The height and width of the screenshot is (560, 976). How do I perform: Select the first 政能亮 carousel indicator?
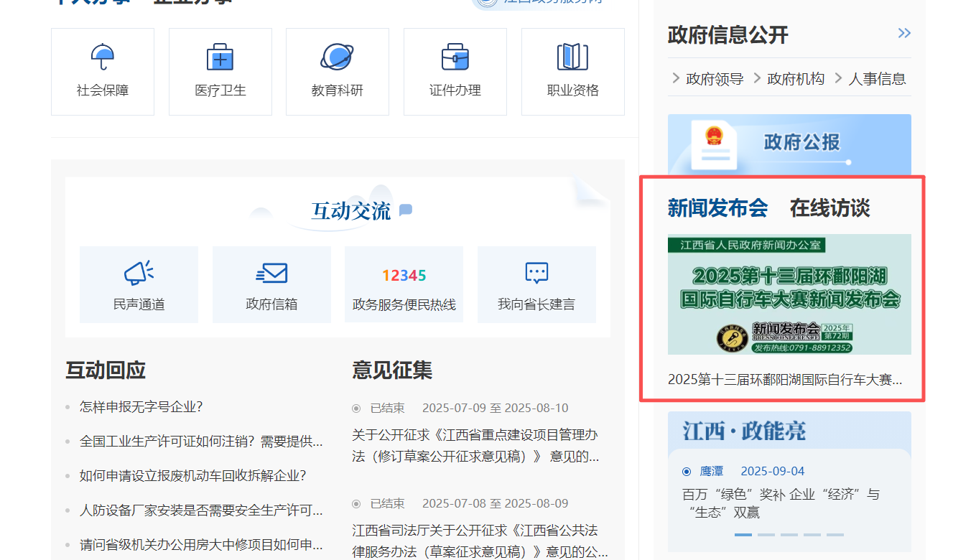(x=743, y=535)
